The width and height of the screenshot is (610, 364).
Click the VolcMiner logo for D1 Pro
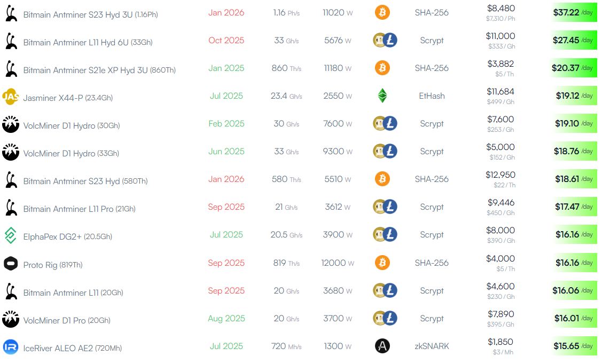[x=11, y=319]
